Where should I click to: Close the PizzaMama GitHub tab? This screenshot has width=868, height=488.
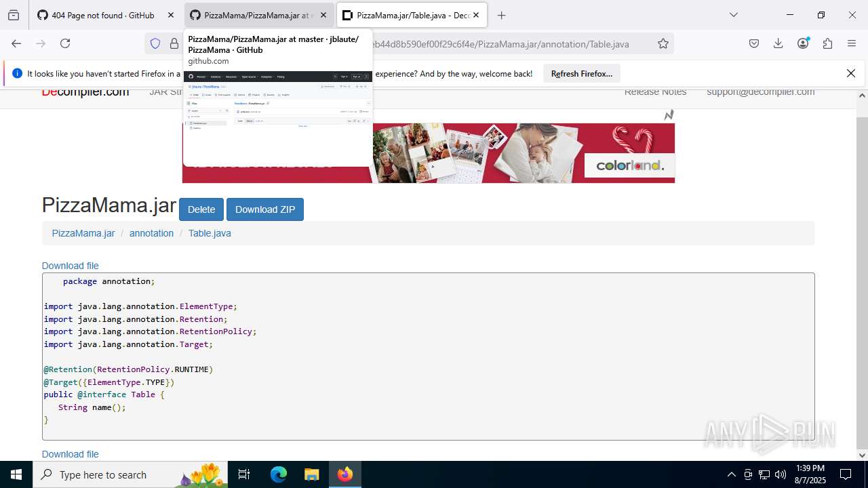[x=323, y=15]
